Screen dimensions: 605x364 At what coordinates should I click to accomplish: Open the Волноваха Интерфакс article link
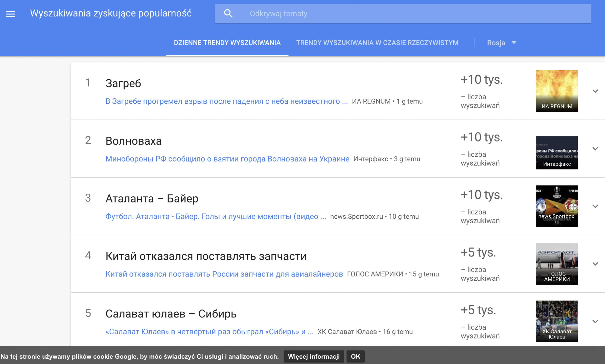coord(227,159)
